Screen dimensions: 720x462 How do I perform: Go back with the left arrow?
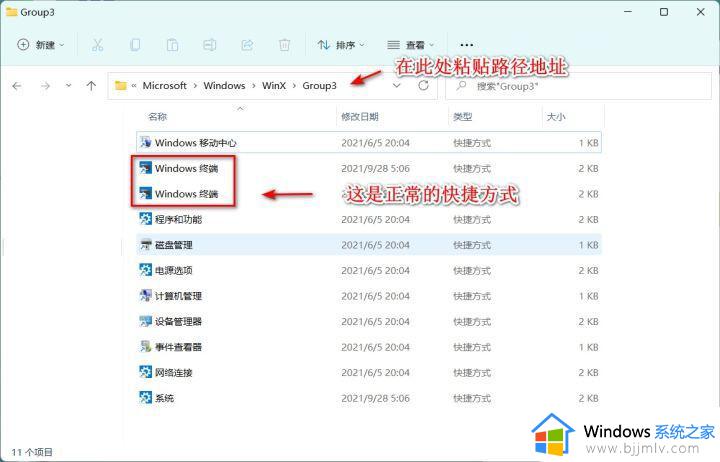point(17,86)
